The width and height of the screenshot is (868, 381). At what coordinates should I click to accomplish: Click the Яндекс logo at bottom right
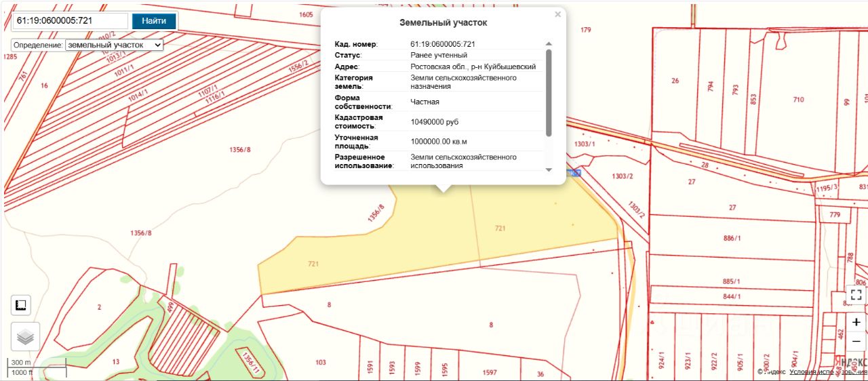[x=853, y=363]
